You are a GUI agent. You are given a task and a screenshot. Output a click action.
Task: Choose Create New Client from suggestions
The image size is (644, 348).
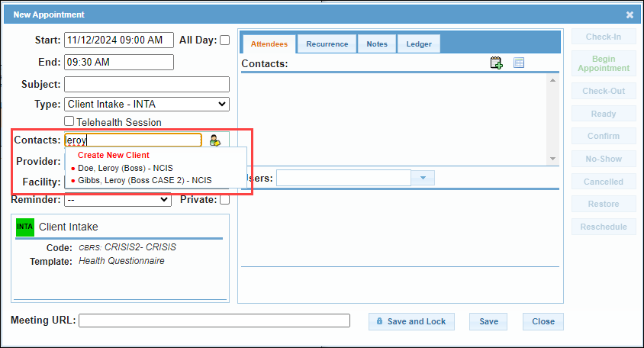(114, 155)
